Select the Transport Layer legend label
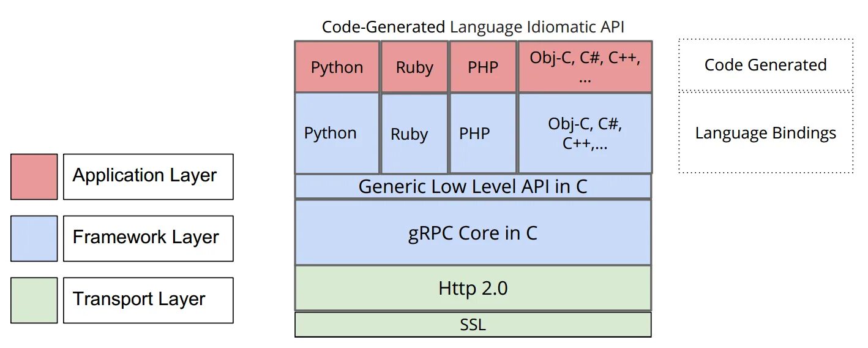The image size is (868, 348). 148,300
